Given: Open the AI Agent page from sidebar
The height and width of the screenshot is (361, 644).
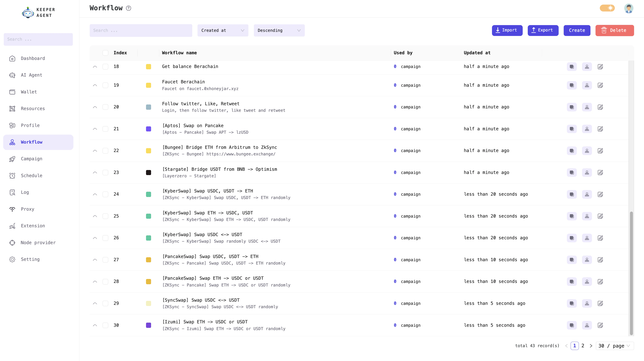Looking at the screenshot, I should 31,75.
